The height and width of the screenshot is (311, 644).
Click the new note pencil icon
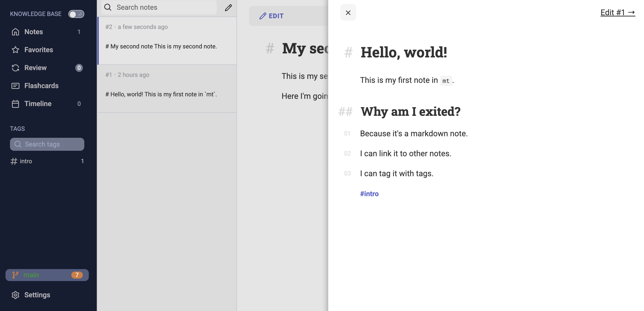tap(228, 8)
